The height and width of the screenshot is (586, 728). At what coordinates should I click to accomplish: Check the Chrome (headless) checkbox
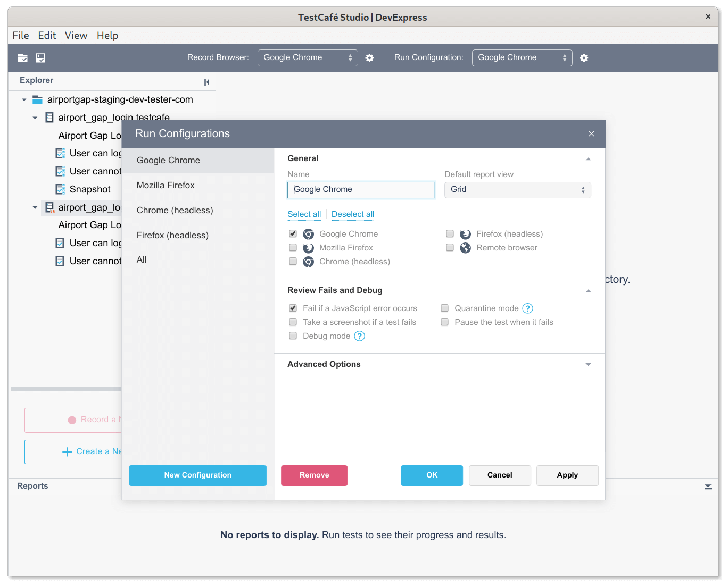point(293,262)
